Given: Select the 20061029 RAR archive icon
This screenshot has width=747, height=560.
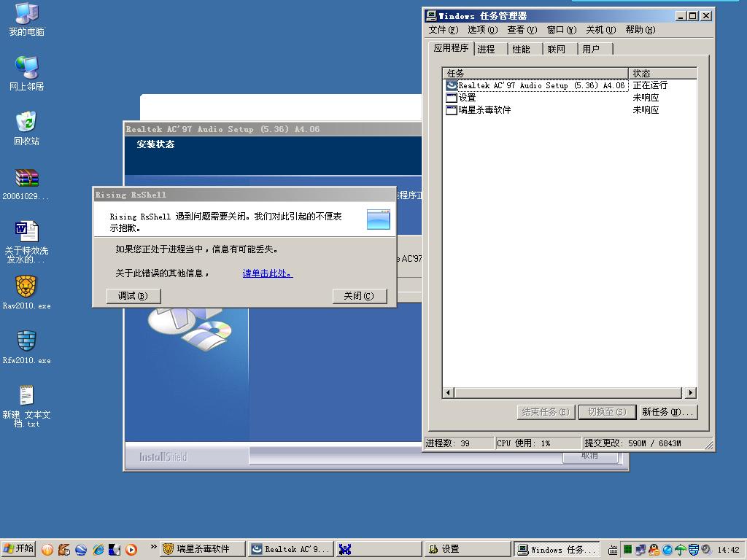Looking at the screenshot, I should (x=27, y=184).
